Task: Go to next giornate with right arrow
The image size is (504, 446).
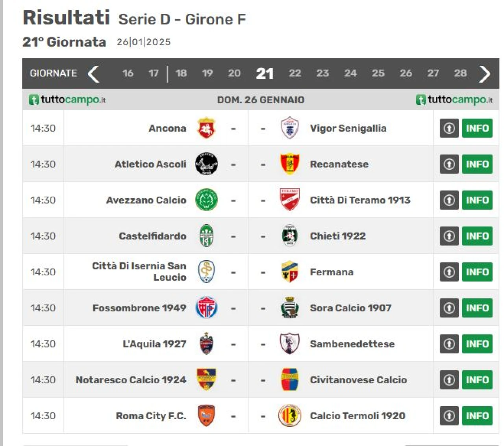Action: (x=485, y=74)
